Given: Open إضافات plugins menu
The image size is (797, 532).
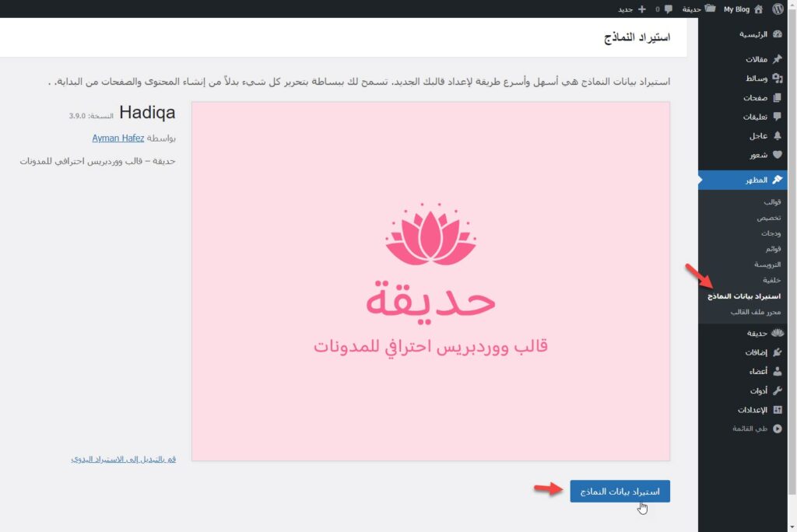Looking at the screenshot, I should click(x=757, y=352).
